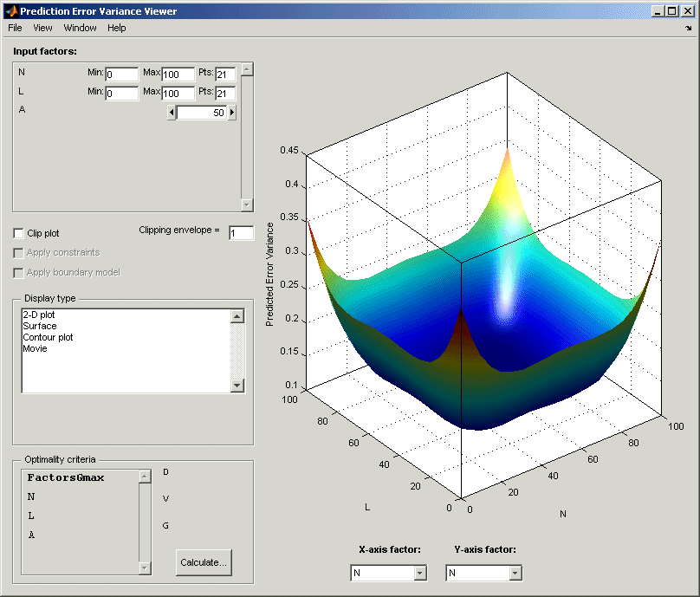This screenshot has height=597, width=700.
Task: Edit the Max value for factor N
Action: (x=177, y=74)
